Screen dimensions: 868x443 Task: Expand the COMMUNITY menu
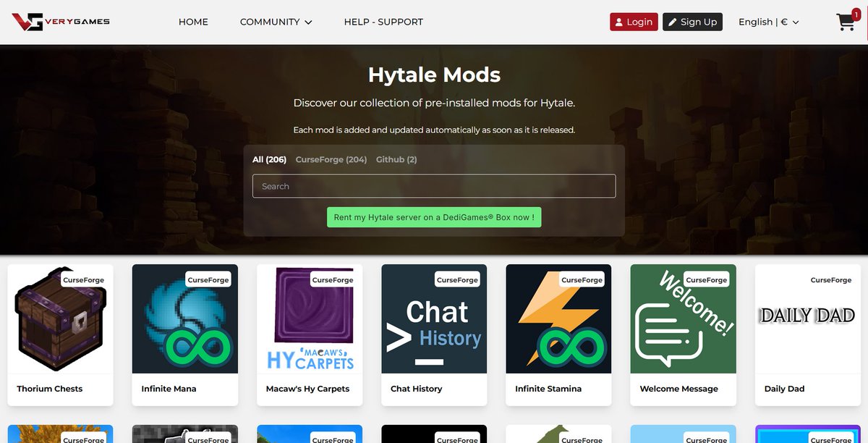(x=276, y=22)
